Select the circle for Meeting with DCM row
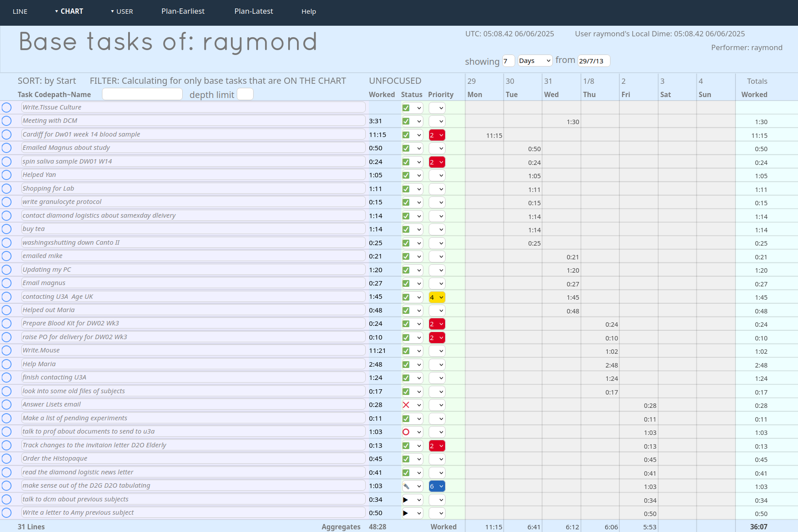798x532 pixels. click(7, 121)
